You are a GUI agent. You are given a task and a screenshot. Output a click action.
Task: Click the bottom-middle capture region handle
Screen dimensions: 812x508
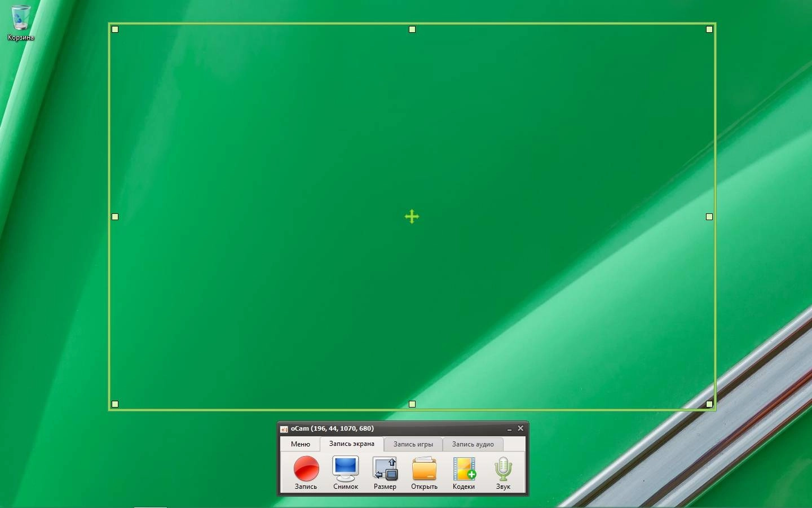[x=412, y=404]
